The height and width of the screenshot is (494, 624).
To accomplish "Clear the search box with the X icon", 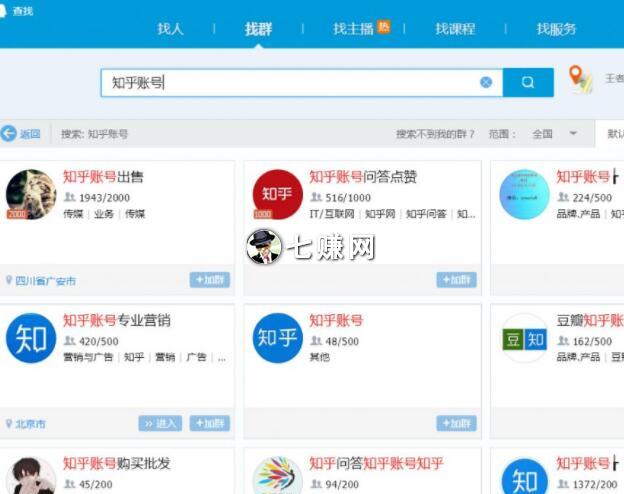I will 486,82.
